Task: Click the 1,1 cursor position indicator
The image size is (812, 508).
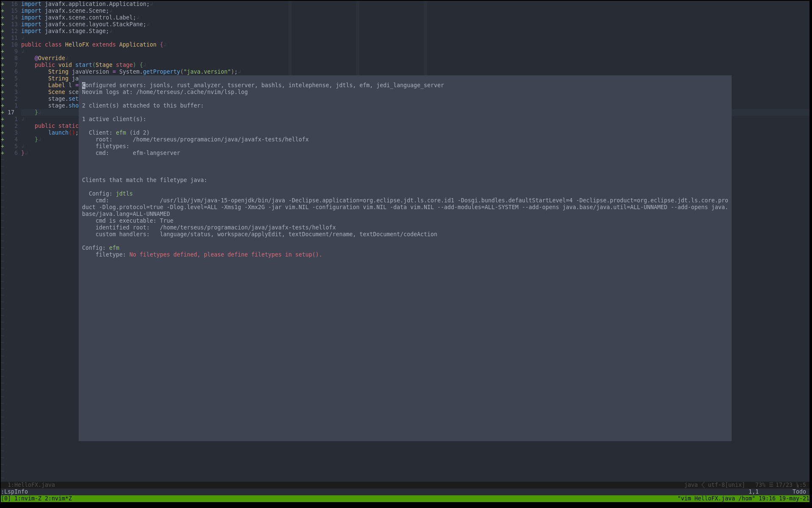Action: click(754, 491)
